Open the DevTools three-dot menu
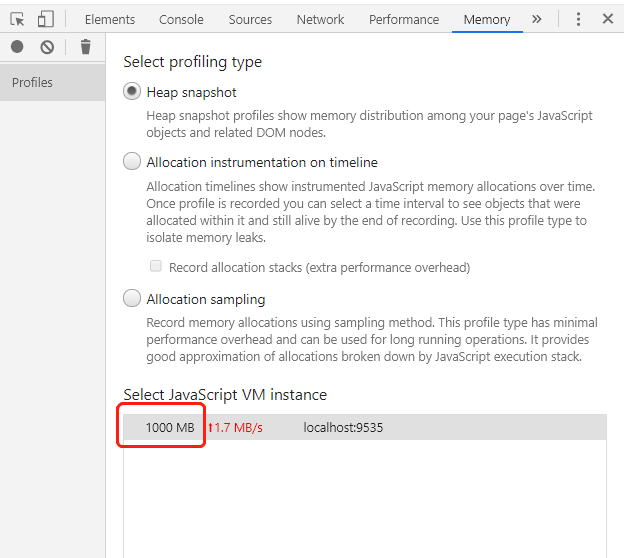The height and width of the screenshot is (558, 624). point(578,19)
